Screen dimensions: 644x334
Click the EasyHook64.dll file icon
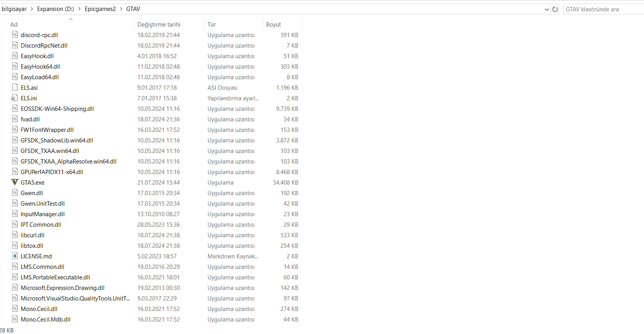point(15,66)
